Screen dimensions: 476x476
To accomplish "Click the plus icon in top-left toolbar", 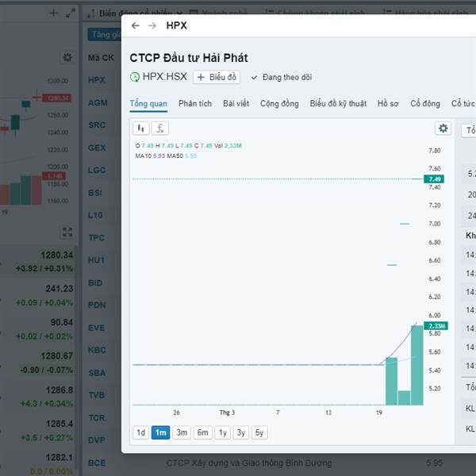I will [x=53, y=13].
